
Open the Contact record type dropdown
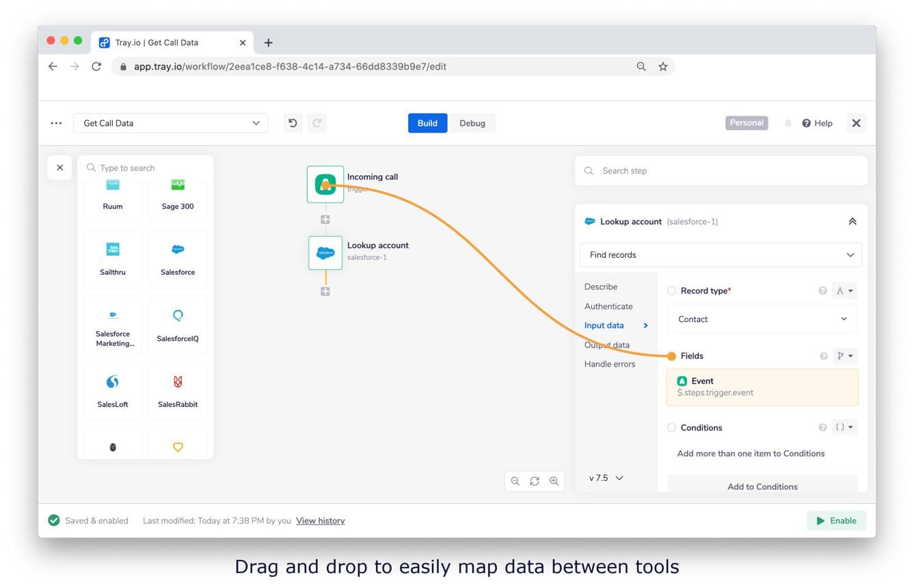(762, 319)
